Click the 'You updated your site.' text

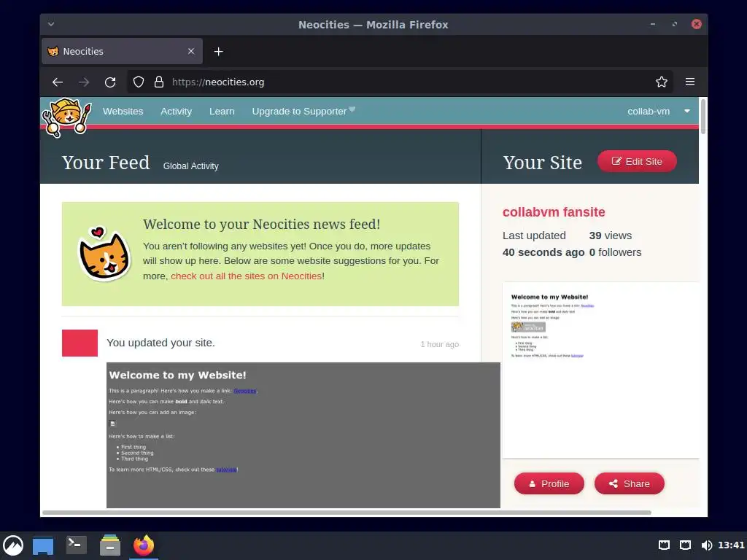[x=160, y=343]
